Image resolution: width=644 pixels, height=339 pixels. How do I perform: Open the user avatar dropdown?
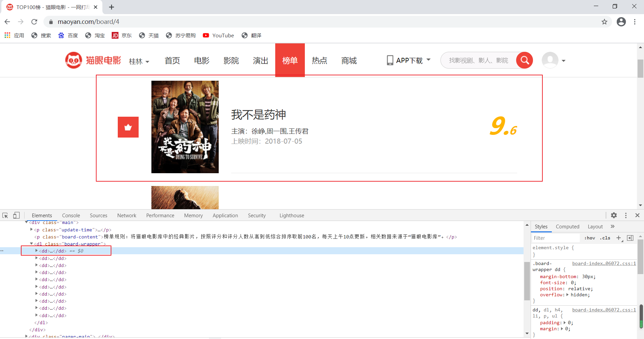[553, 61]
